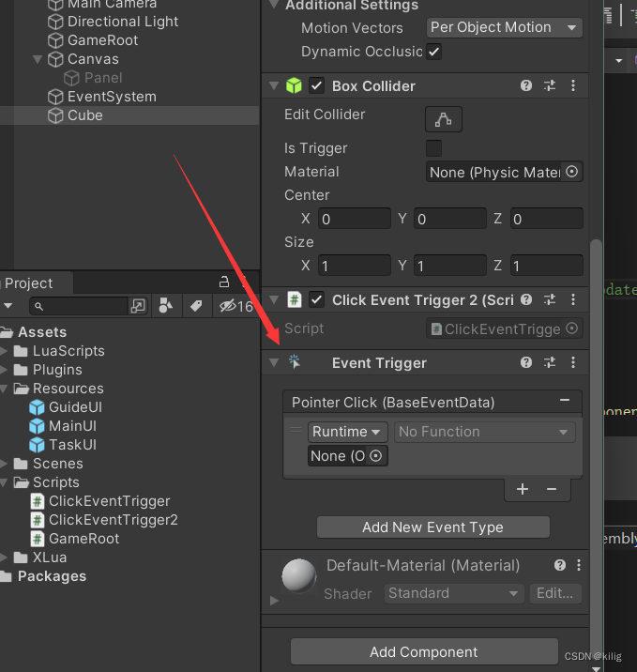Open the material Shader Standard dropdown
The image size is (637, 672).
[454, 593]
